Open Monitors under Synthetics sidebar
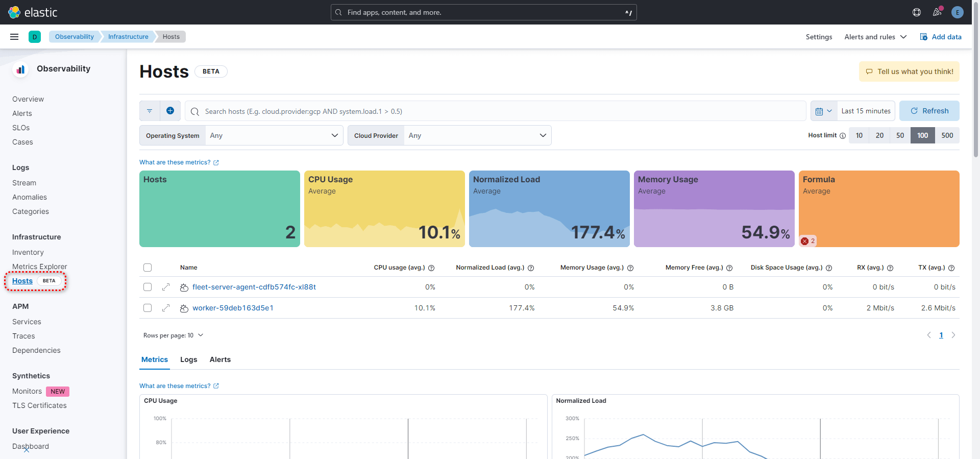Image resolution: width=980 pixels, height=459 pixels. (27, 391)
